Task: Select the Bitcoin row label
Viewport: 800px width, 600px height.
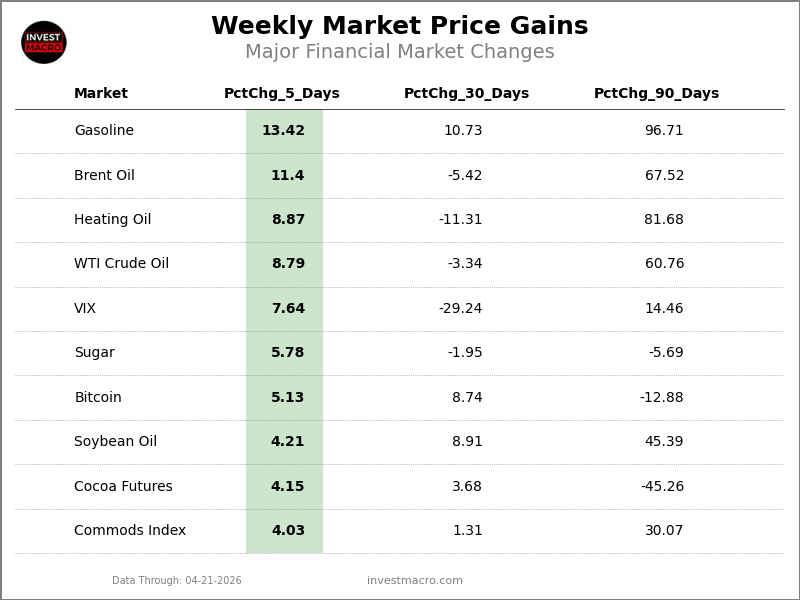Action: (x=98, y=398)
